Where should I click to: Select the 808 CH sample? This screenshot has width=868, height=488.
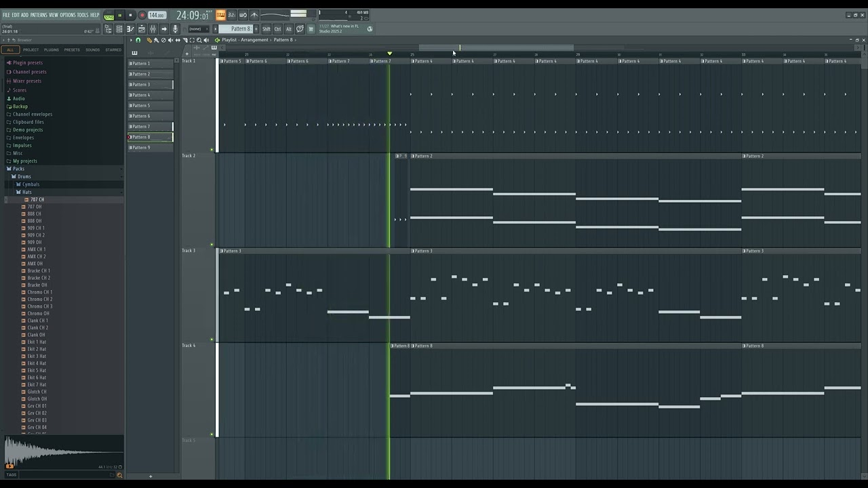coord(34,213)
